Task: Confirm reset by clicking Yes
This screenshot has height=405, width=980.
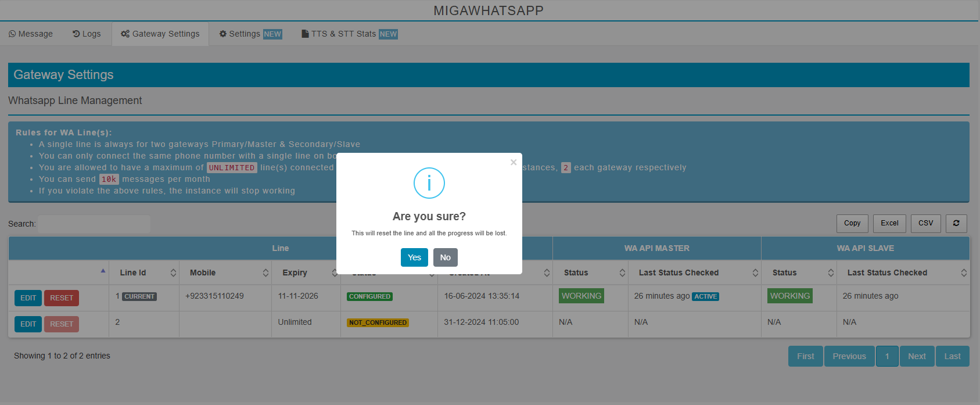Action: pos(414,257)
